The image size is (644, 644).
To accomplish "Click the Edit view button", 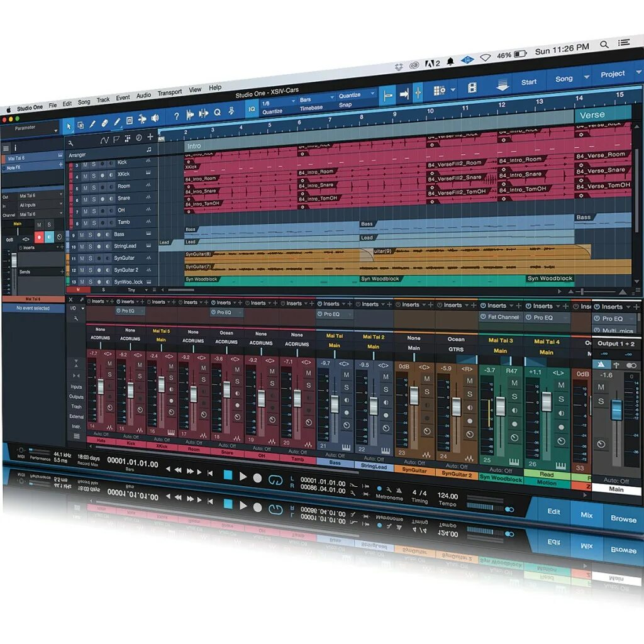I will [x=553, y=511].
